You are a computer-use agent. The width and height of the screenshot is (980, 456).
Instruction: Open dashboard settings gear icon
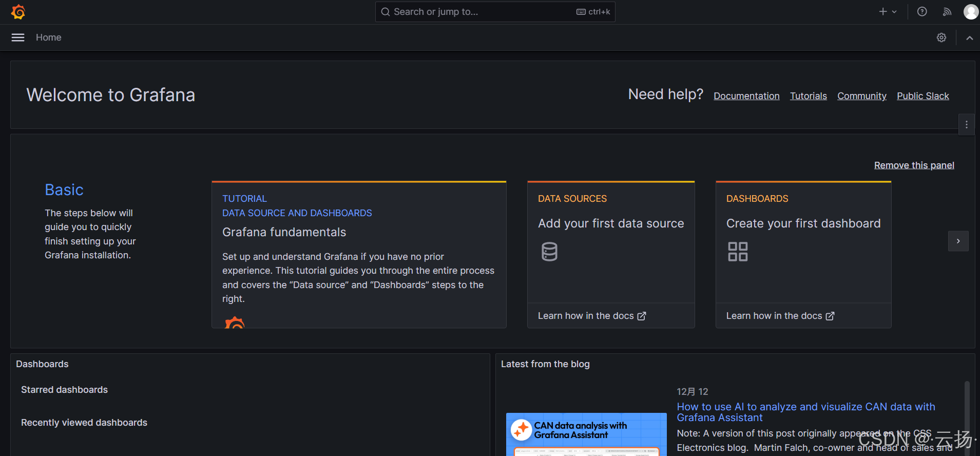[x=941, y=37]
